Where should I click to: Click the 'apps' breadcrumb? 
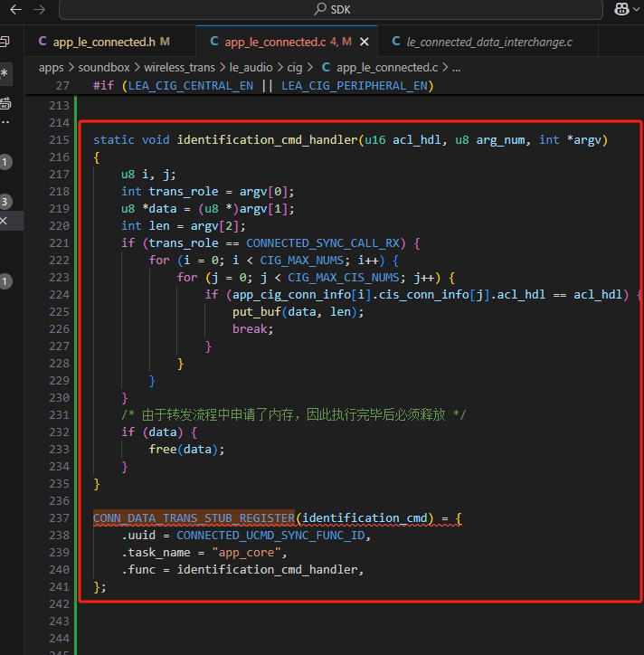click(x=51, y=67)
